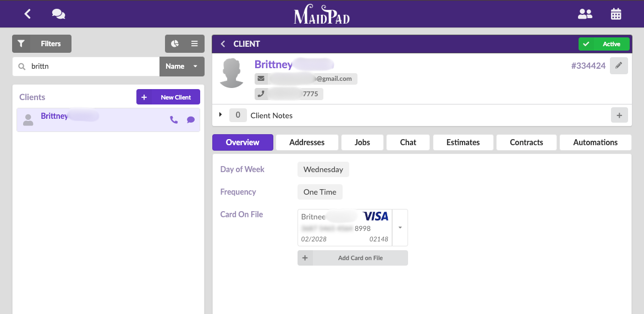Switch to the Jobs tab

pos(362,142)
